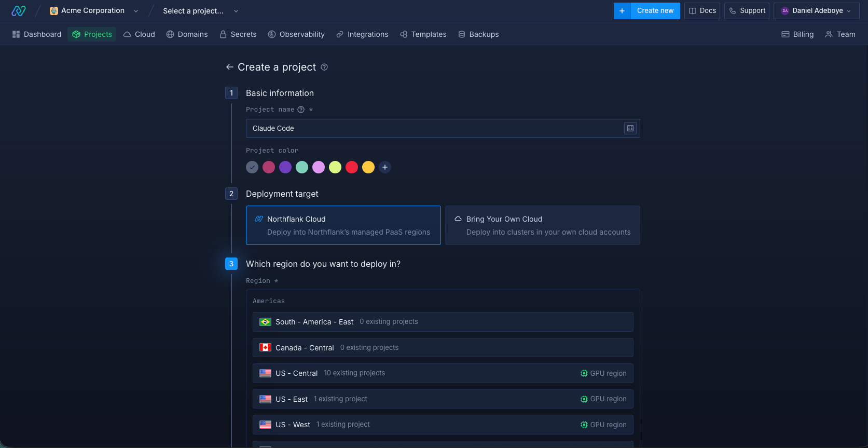Click the GPU region chip icon on US - East
The height and width of the screenshot is (448, 868).
coord(584,399)
